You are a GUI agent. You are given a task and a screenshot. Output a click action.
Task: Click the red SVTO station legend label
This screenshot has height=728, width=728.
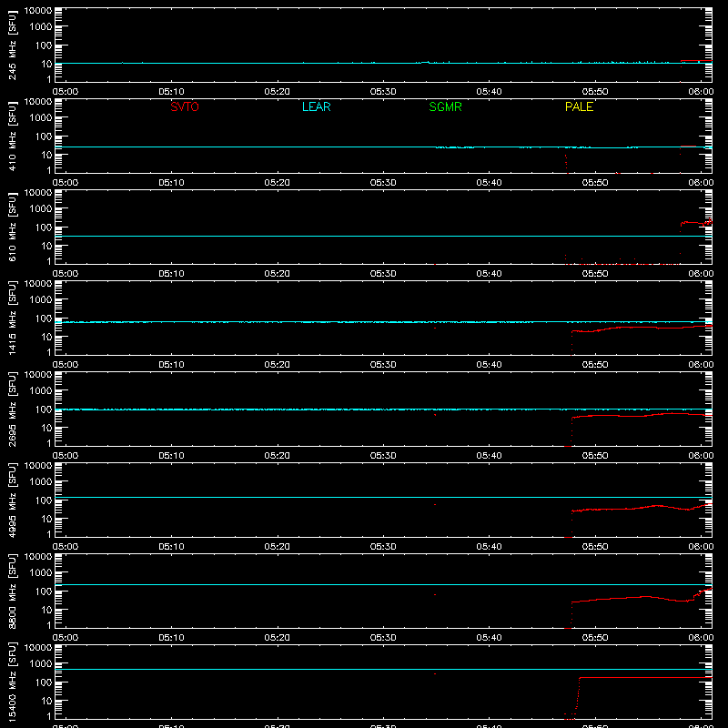[x=185, y=106]
